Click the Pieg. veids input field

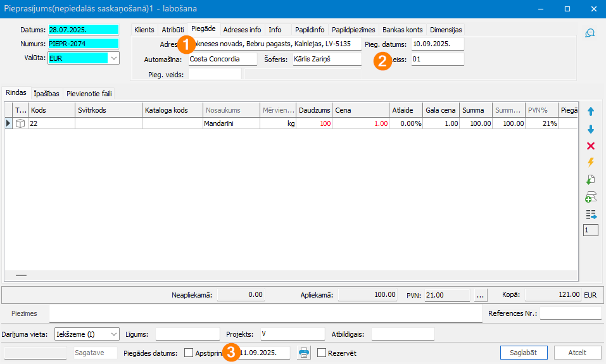point(215,74)
